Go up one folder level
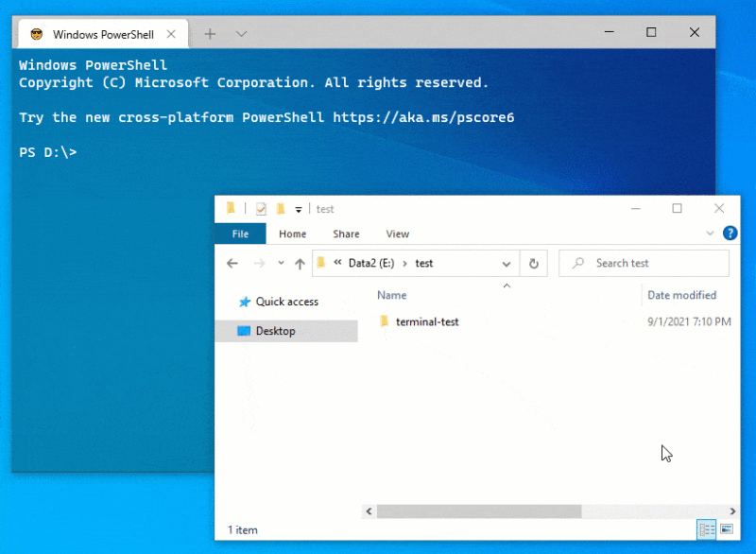Image resolution: width=756 pixels, height=554 pixels. 300,264
